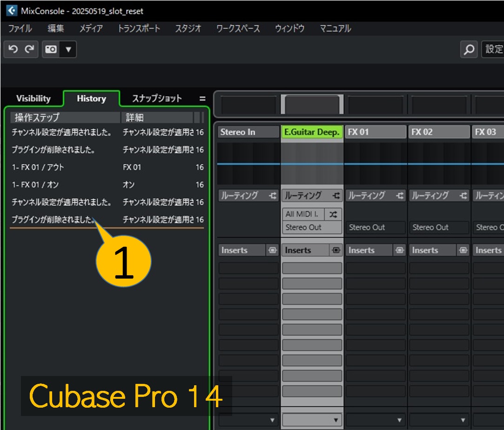Open the All MIDI I. input routing field
The height and width of the screenshot is (430, 504).
point(303,214)
